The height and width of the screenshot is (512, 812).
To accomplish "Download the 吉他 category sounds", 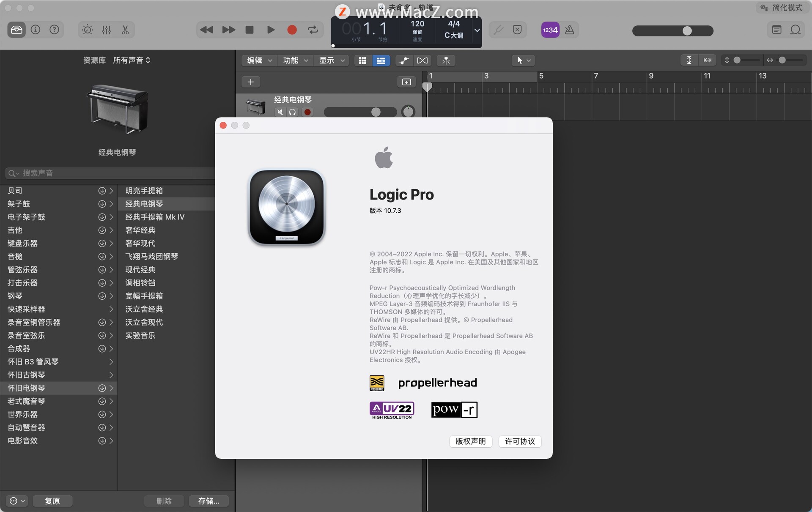I will pos(102,230).
